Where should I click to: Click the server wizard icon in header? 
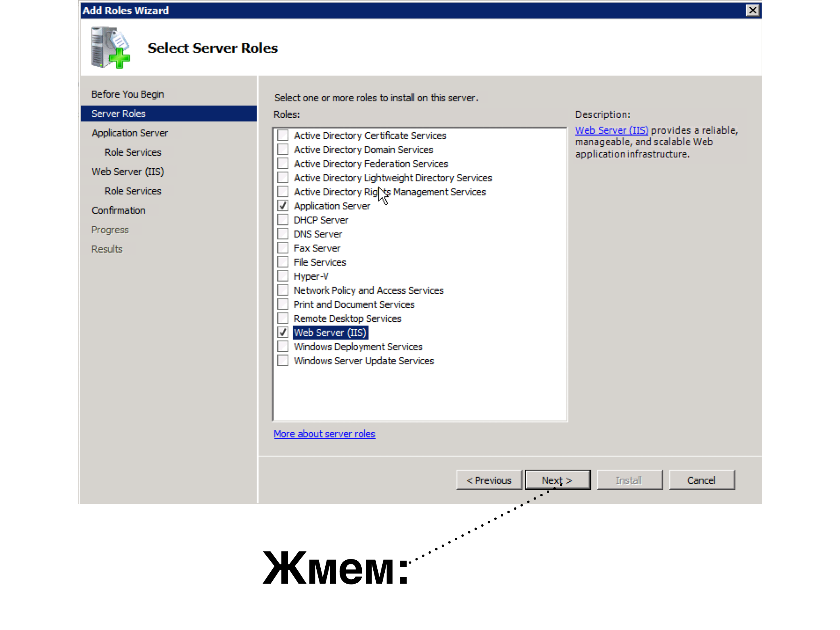[x=111, y=48]
